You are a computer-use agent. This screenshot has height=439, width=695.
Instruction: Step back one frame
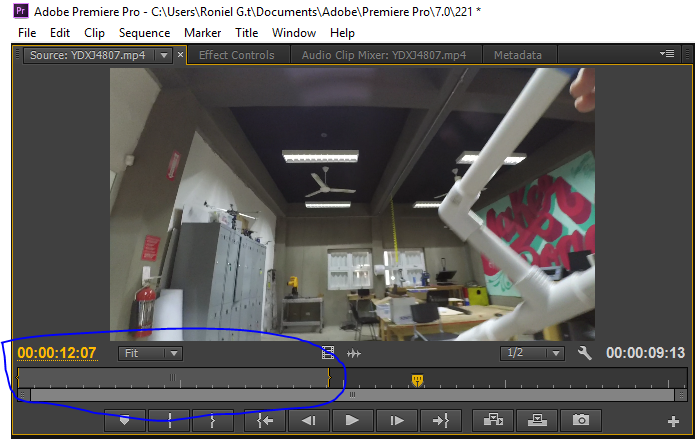[308, 420]
